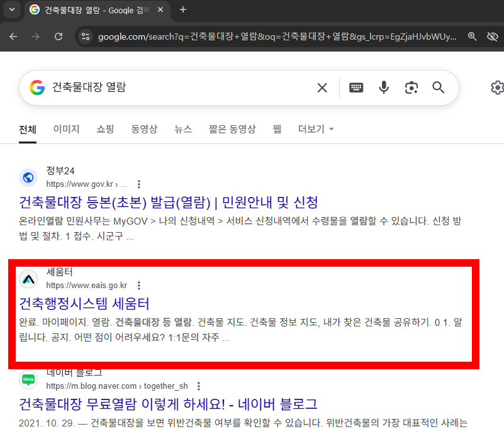Clear the search query with the X button
The width and height of the screenshot is (504, 429).
322,87
